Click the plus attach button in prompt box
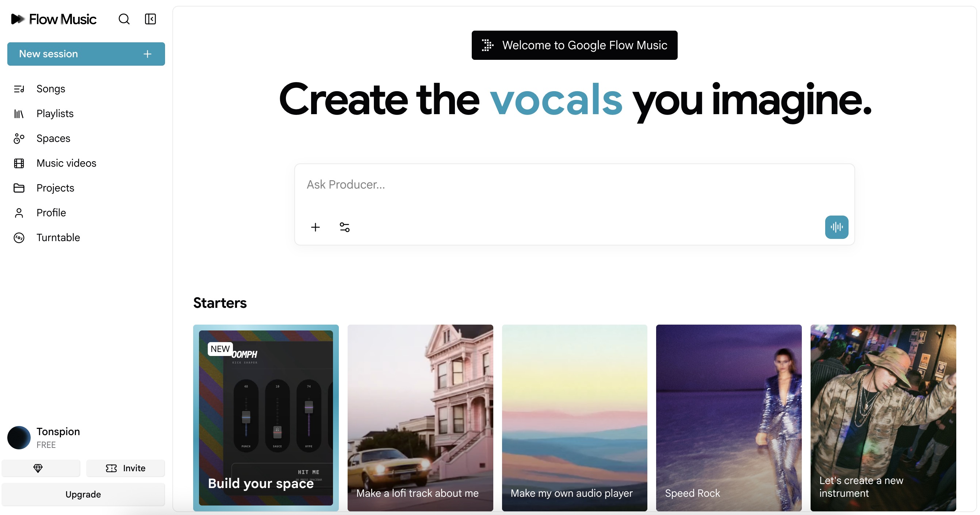980x515 pixels. (x=315, y=227)
